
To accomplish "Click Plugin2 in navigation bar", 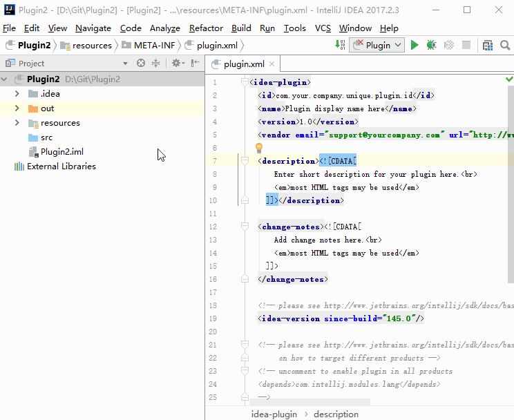I will coord(29,45).
